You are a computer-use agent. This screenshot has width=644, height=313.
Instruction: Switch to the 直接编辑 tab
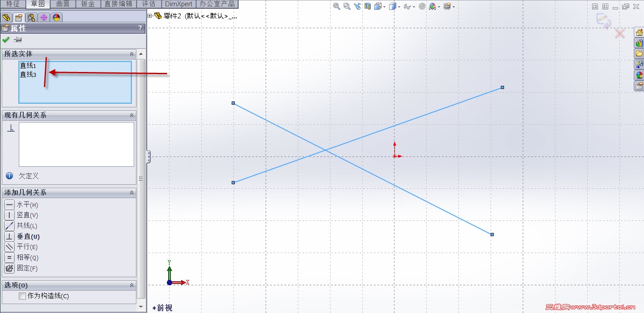pyautogui.click(x=119, y=4)
